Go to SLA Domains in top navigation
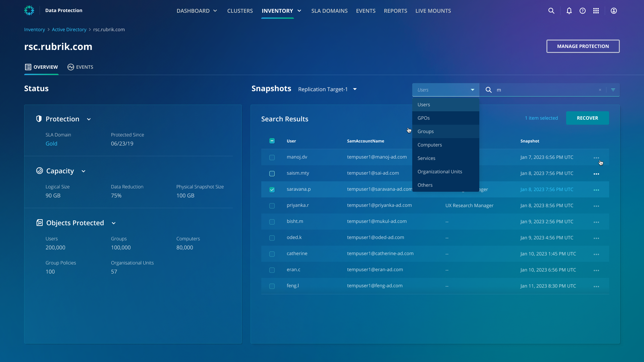The height and width of the screenshot is (362, 644). [329, 11]
